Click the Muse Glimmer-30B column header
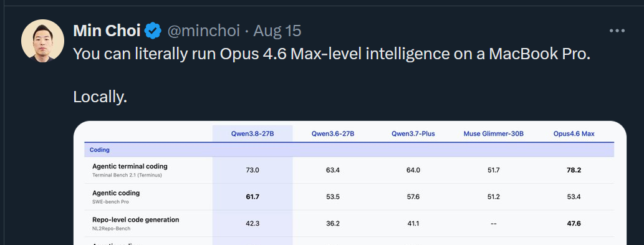 (493, 134)
